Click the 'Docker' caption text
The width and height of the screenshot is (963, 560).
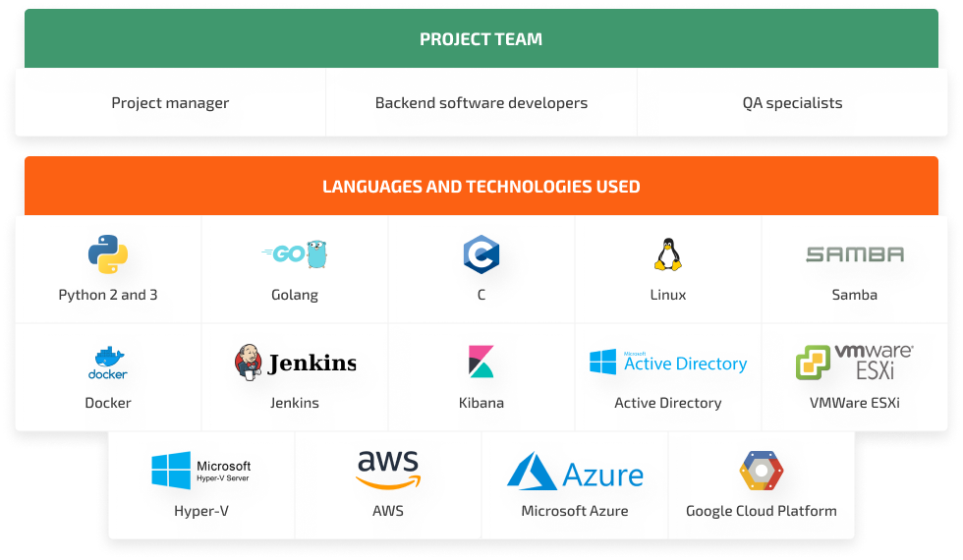click(108, 403)
